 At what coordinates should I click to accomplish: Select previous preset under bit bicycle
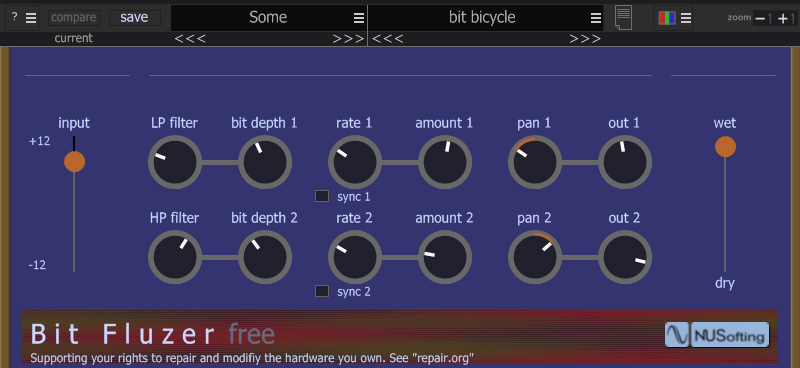[388, 39]
